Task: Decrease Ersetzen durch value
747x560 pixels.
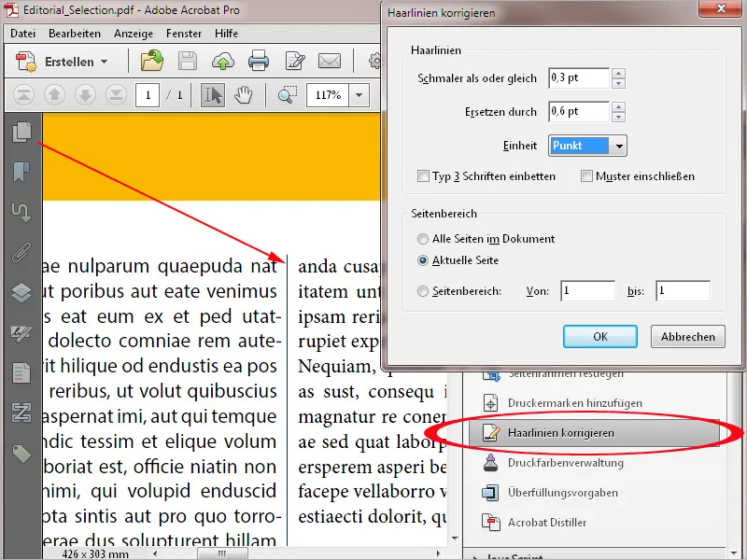Action: (x=618, y=117)
